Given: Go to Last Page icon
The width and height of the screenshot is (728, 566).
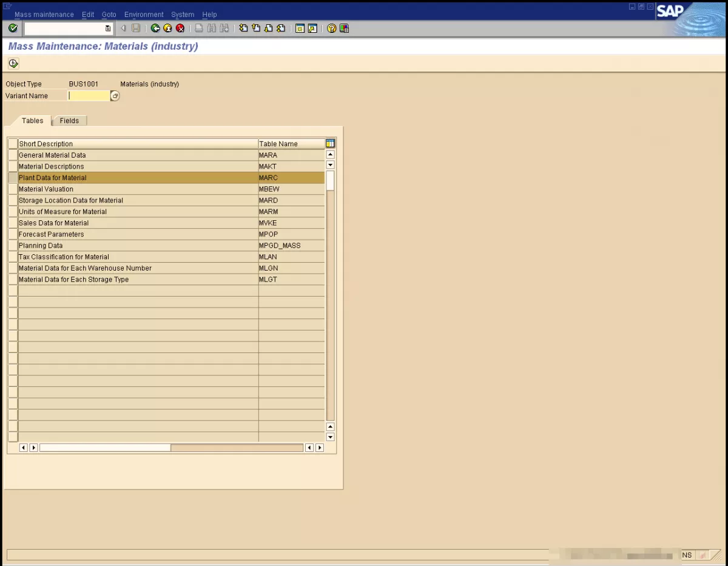Looking at the screenshot, I should [x=281, y=29].
